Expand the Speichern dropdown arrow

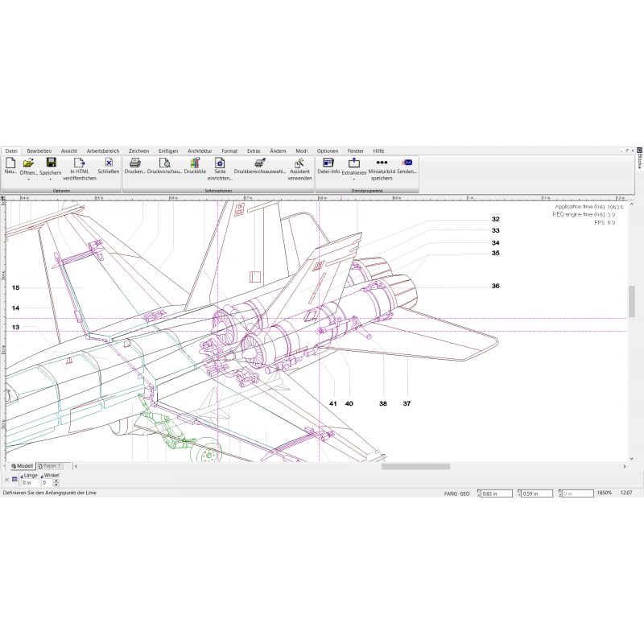click(51, 180)
